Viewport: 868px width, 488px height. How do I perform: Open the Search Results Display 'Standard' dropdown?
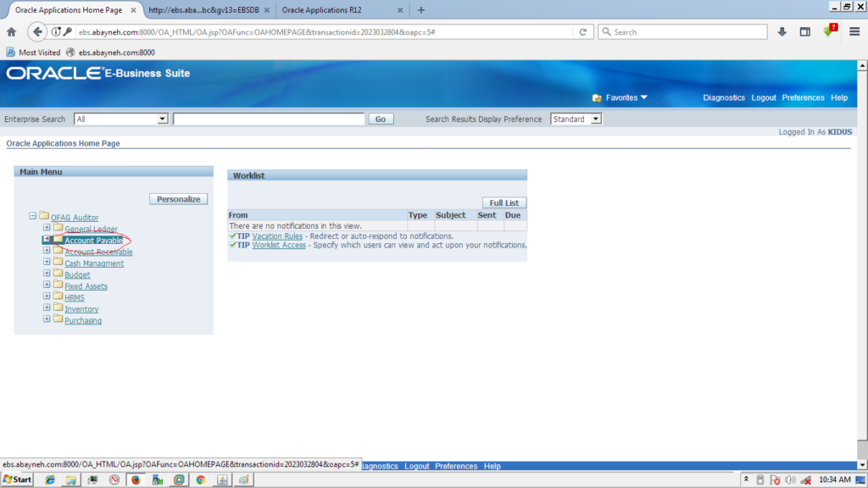576,119
